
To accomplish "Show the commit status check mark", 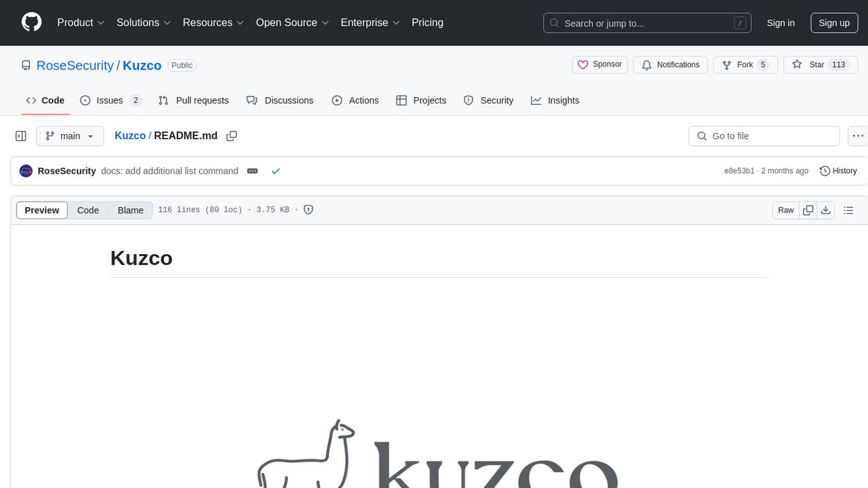I will (x=276, y=171).
